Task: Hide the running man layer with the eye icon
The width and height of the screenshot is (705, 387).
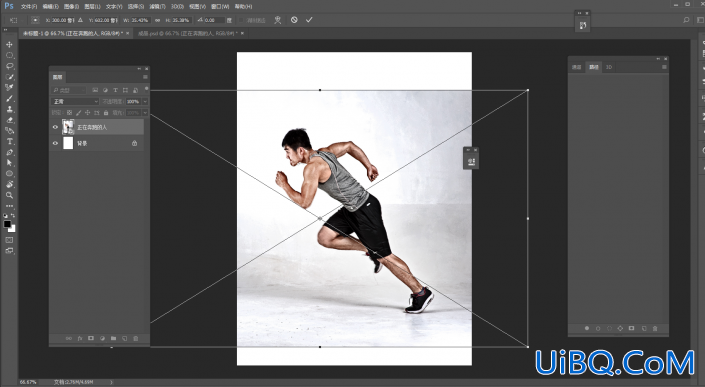Action: [x=55, y=127]
